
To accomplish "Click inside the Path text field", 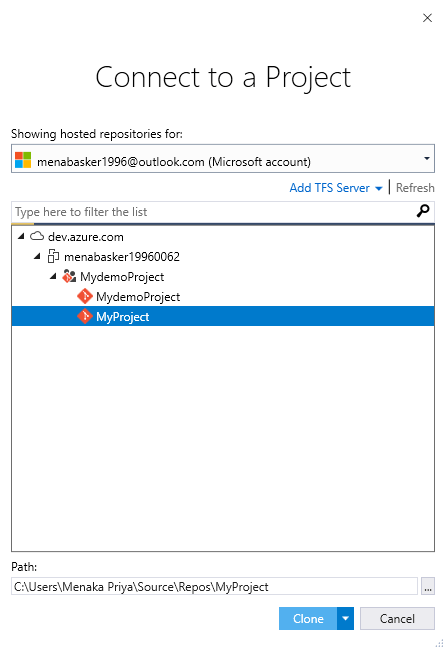I will click(214, 586).
